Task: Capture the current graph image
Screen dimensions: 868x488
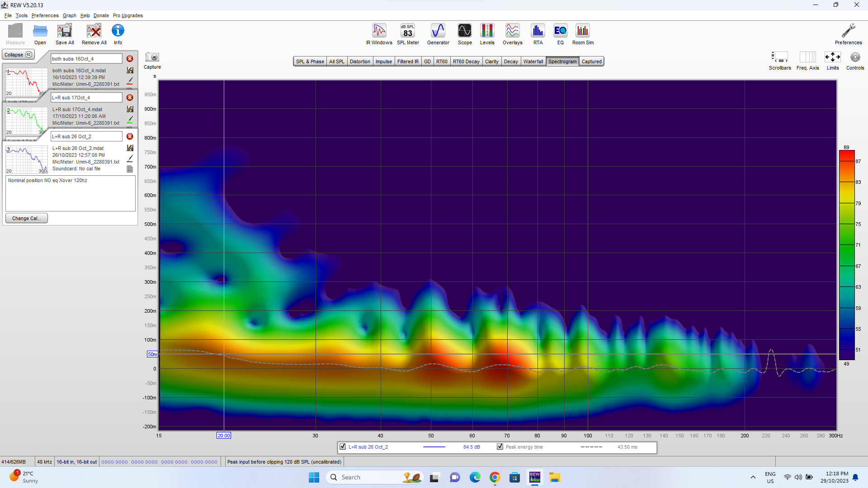Action: [152, 59]
